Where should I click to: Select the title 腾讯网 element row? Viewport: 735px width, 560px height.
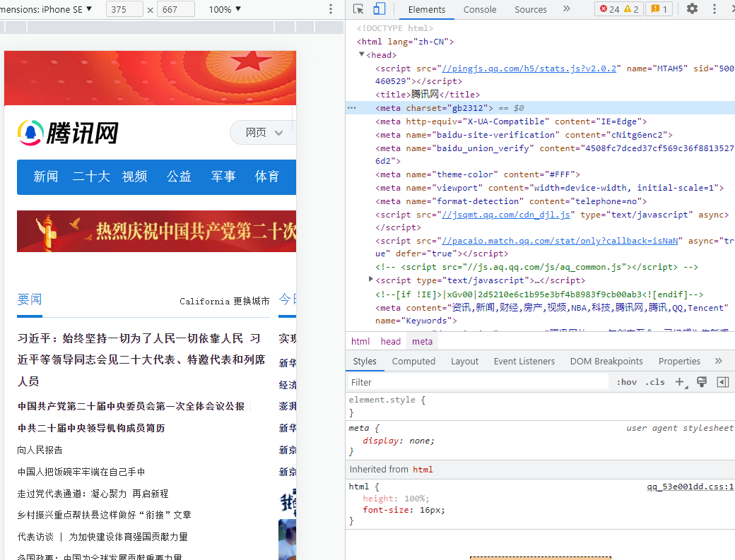coord(427,95)
